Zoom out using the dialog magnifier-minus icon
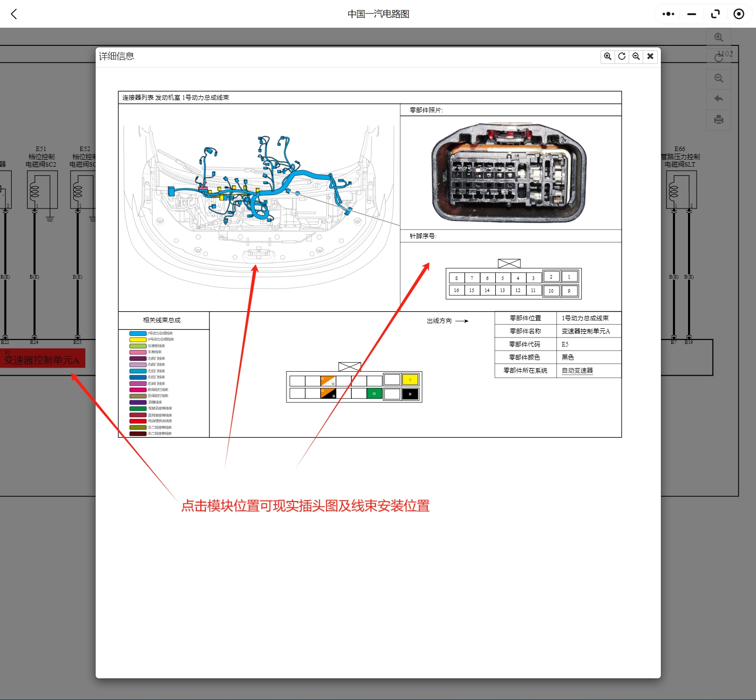The image size is (756, 700). 636,56
